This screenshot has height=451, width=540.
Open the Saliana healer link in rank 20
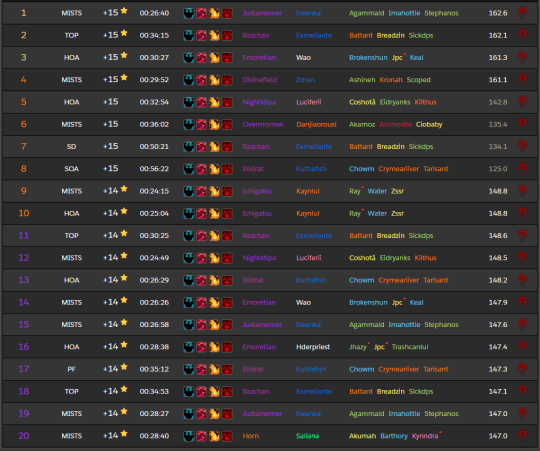(x=308, y=436)
